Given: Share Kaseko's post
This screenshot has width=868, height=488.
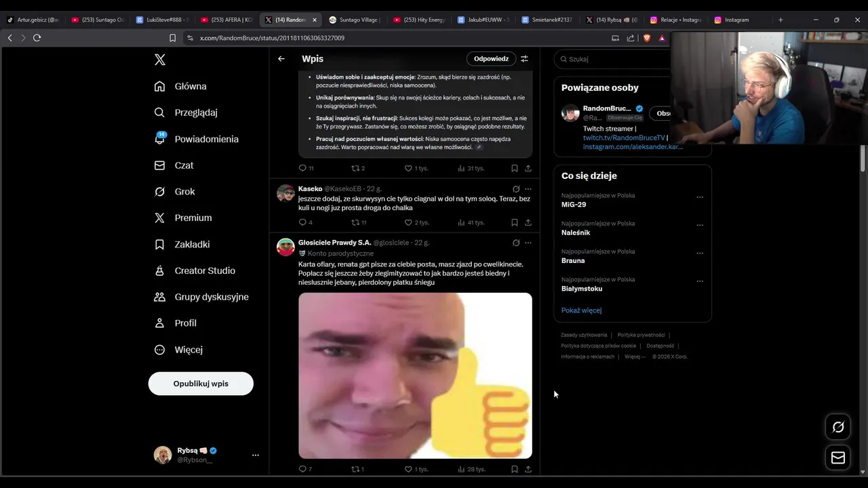Looking at the screenshot, I should (528, 222).
